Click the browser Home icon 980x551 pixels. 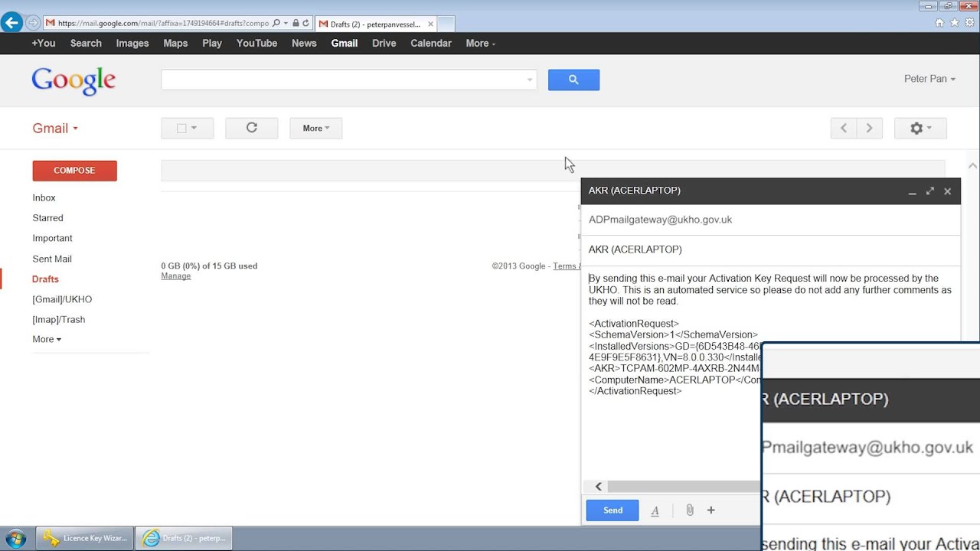click(x=939, y=23)
